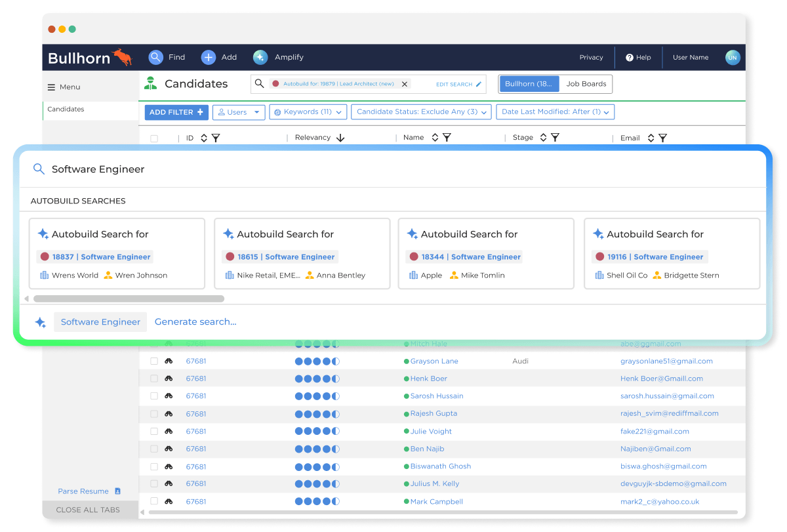
Task: Click the ADD FILTER button
Action: coord(176,112)
